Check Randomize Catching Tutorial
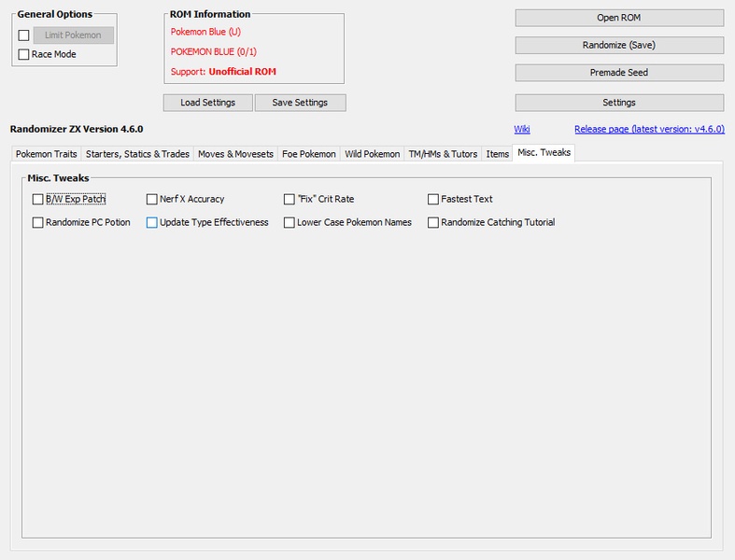 point(433,222)
